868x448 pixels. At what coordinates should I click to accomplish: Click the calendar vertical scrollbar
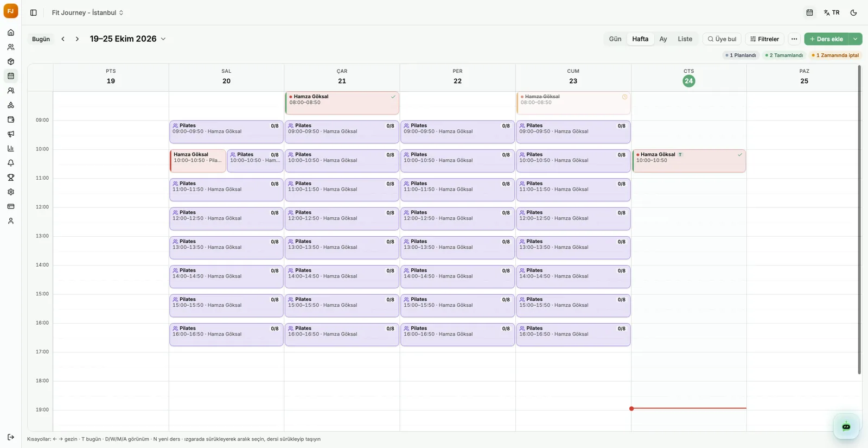click(x=859, y=220)
